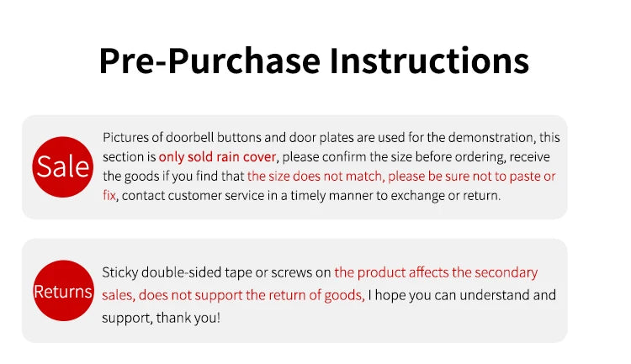631x364 pixels.
Task: Click 'the product affects the secondary' red text
Action: coord(436,272)
